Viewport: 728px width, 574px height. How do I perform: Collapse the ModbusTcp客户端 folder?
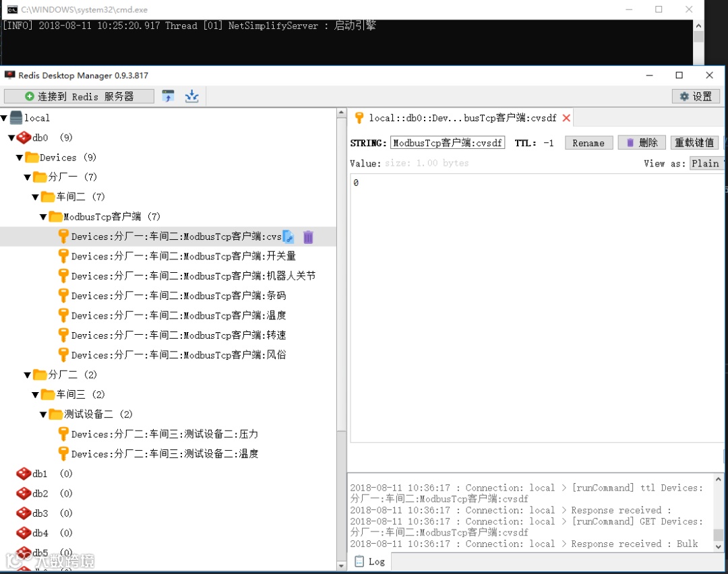click(x=43, y=217)
